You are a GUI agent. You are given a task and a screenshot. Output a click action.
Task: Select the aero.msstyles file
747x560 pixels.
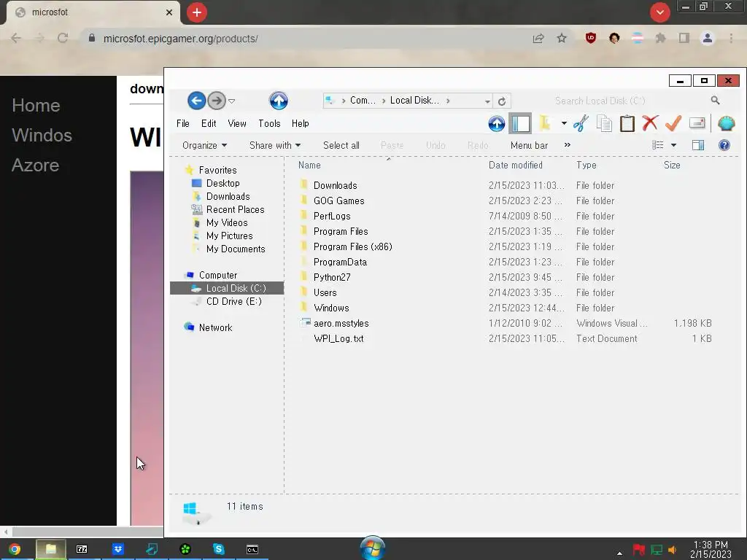tap(341, 323)
